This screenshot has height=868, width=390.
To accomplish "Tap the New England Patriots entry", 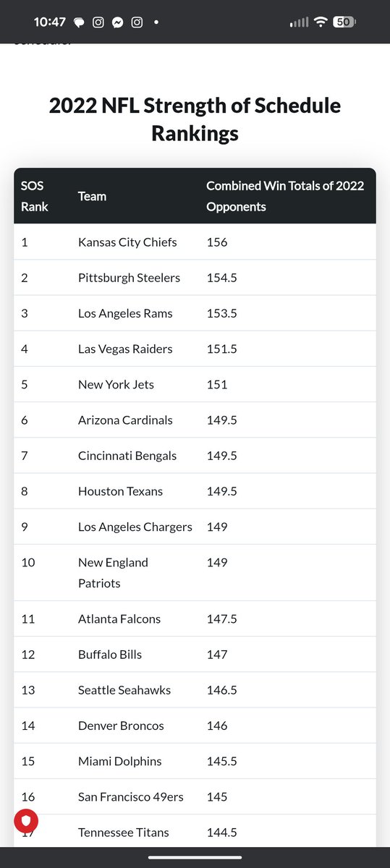I will (x=113, y=573).
